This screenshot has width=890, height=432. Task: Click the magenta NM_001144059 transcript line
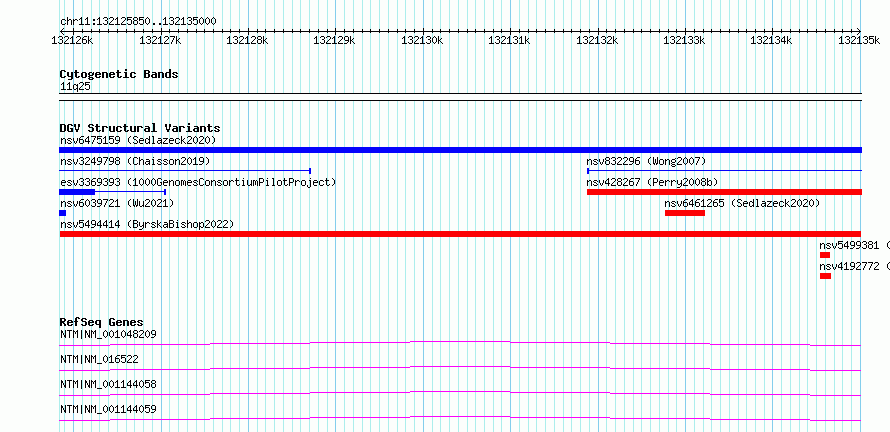[x=460, y=418]
